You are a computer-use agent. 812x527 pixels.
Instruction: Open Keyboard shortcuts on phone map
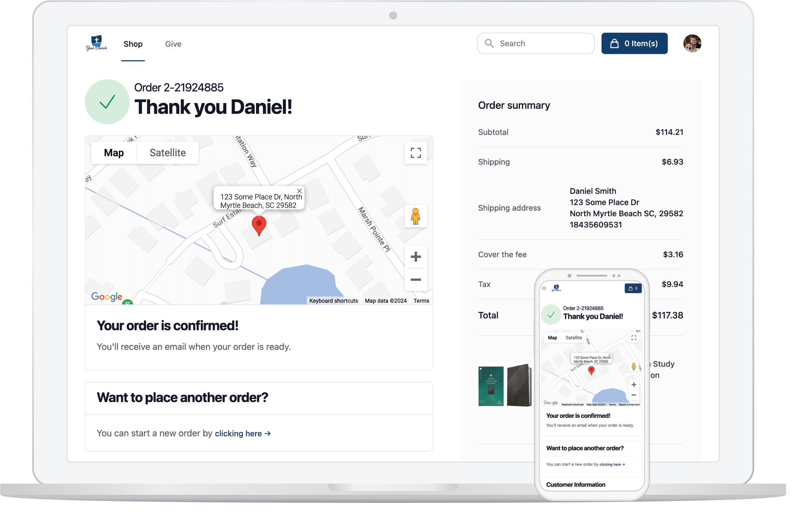pyautogui.click(x=572, y=405)
